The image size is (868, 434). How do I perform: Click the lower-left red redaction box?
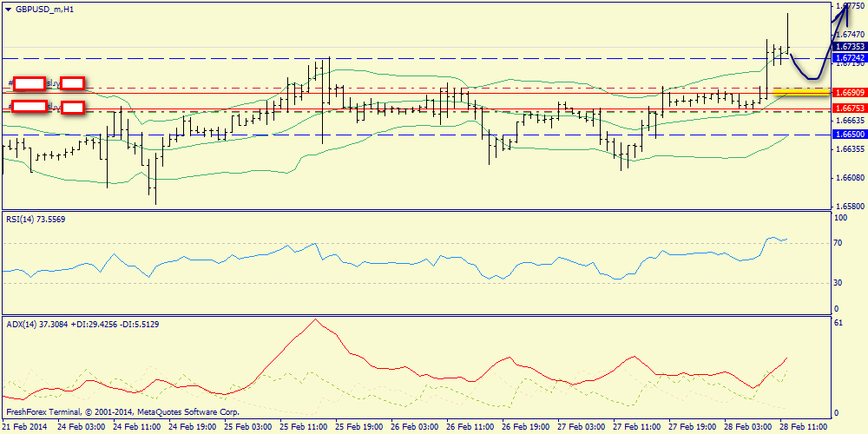click(30, 107)
